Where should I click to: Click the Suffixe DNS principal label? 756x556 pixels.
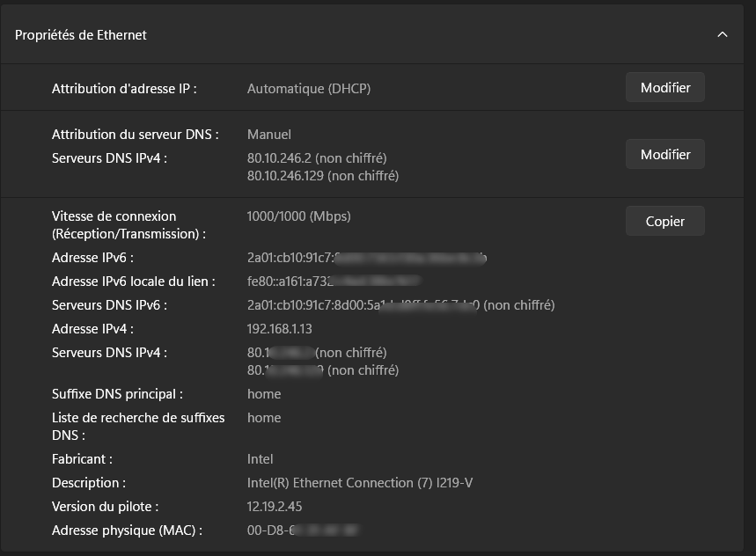(x=117, y=394)
